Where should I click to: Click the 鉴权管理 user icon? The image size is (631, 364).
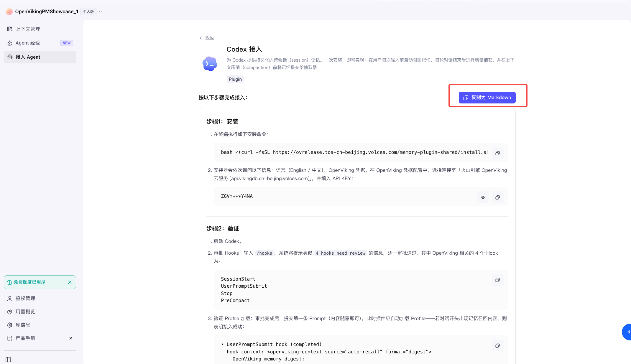pyautogui.click(x=10, y=298)
